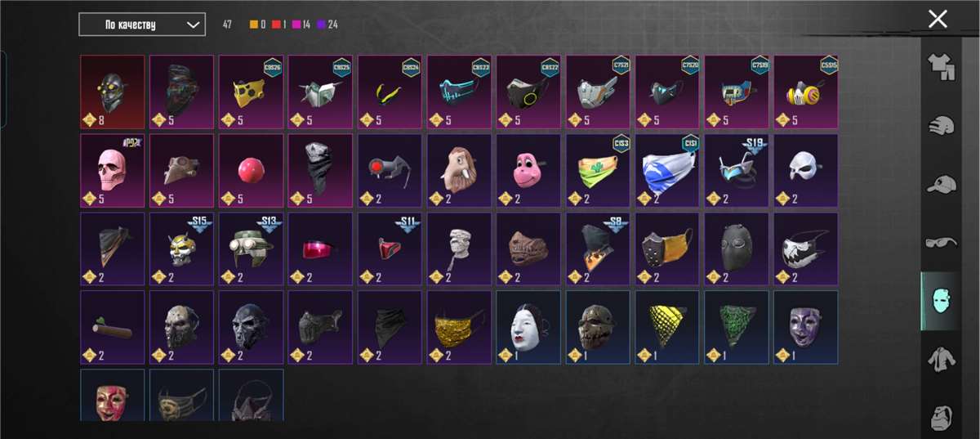Pick the red clown nose item

(x=252, y=169)
